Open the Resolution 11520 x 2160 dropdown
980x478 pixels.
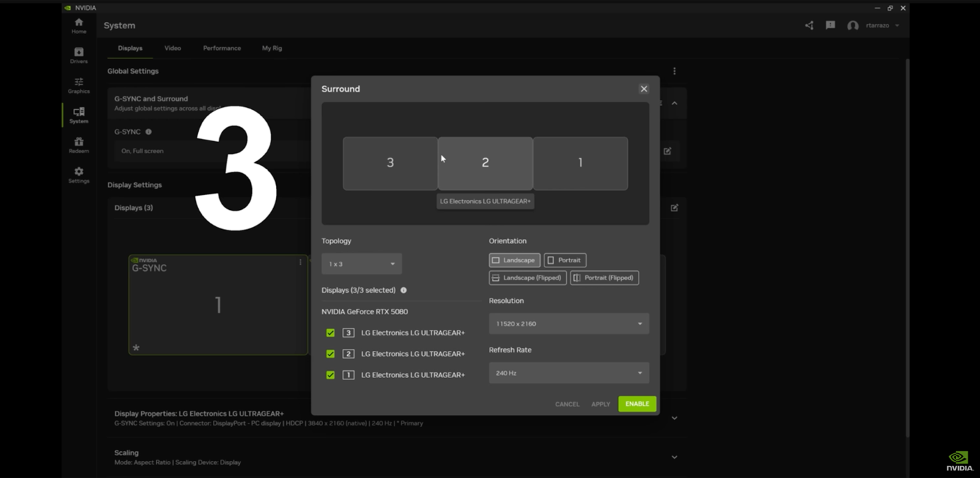568,324
